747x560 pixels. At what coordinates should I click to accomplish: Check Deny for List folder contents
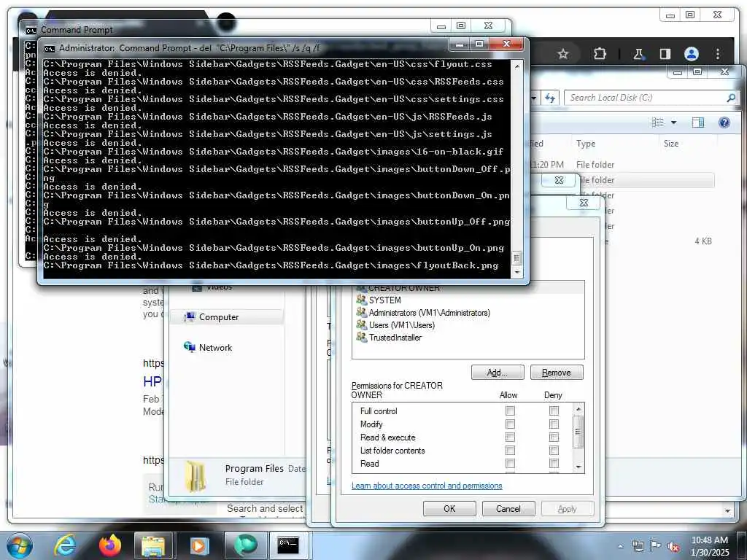click(554, 450)
